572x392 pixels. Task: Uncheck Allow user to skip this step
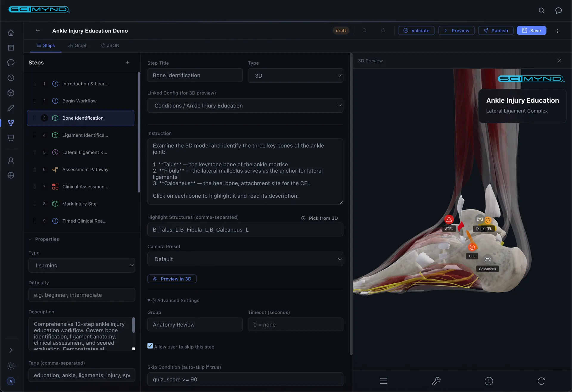(x=150, y=346)
